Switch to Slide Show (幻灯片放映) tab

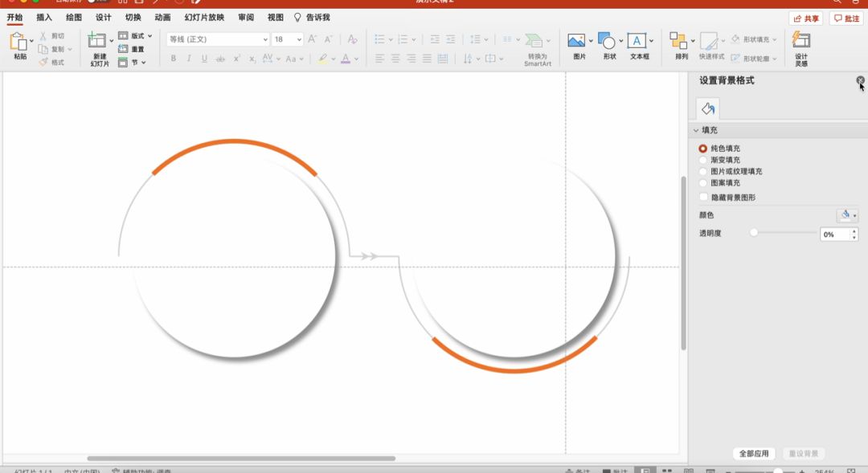point(204,18)
